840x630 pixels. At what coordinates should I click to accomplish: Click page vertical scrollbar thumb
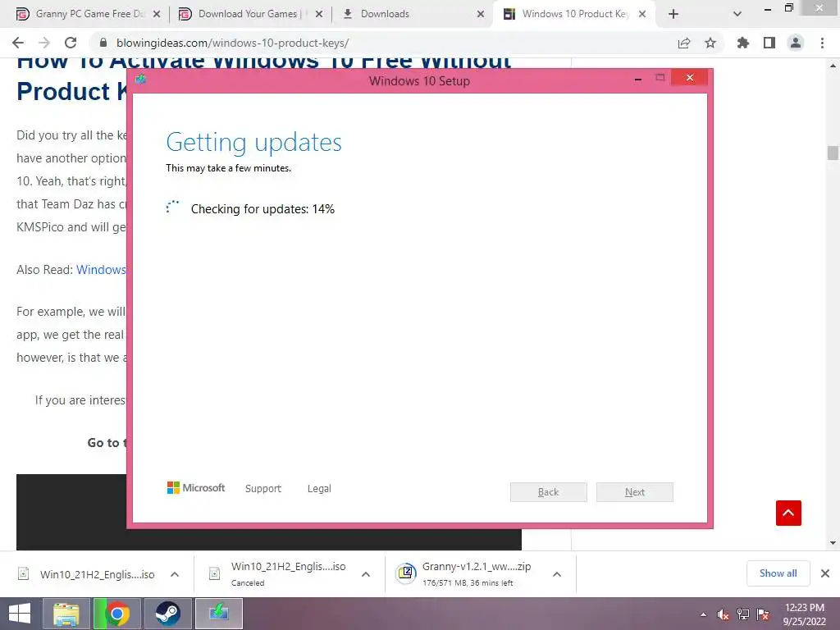pos(833,153)
